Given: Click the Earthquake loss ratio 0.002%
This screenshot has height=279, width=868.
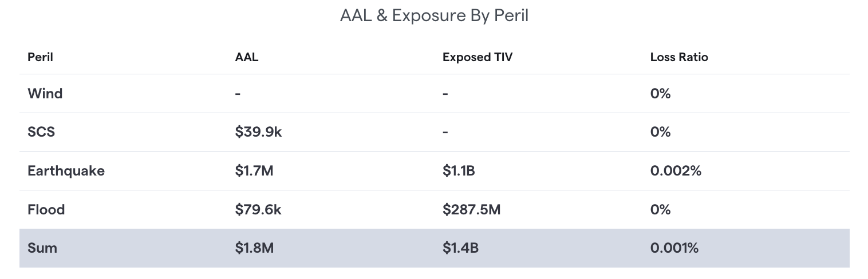Looking at the screenshot, I should point(676,171).
